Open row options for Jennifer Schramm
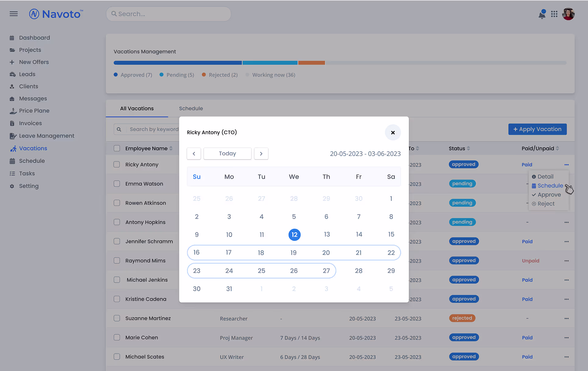Viewport: 588px width, 371px height. pyautogui.click(x=566, y=242)
